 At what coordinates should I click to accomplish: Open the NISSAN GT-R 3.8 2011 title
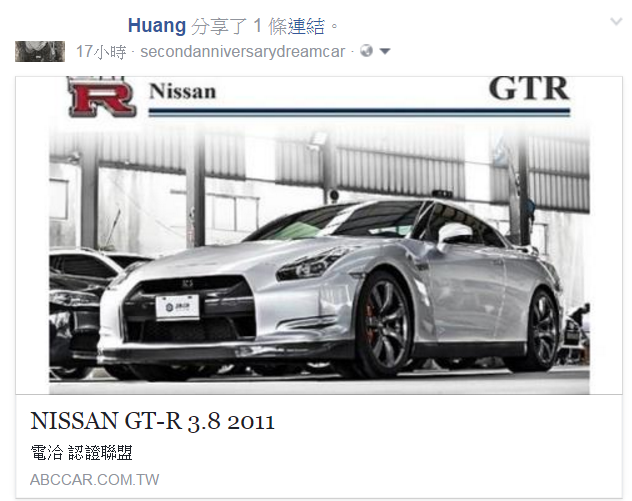click(x=152, y=421)
